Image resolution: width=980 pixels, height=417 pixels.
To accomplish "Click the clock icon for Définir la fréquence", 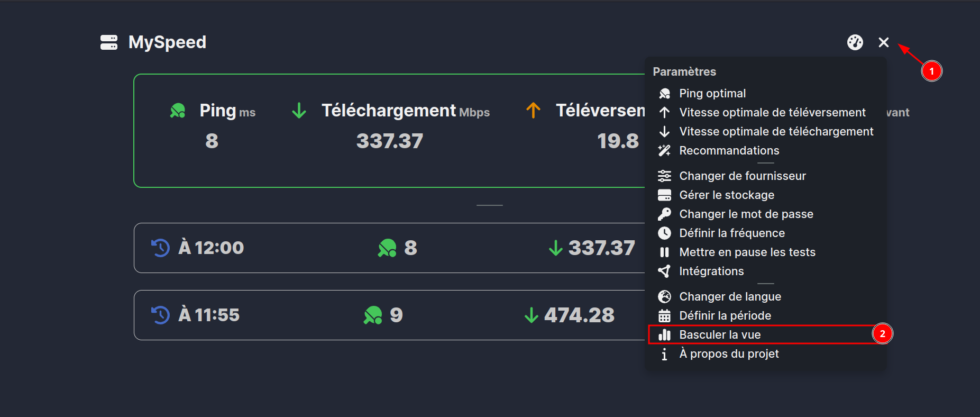I will coord(664,233).
